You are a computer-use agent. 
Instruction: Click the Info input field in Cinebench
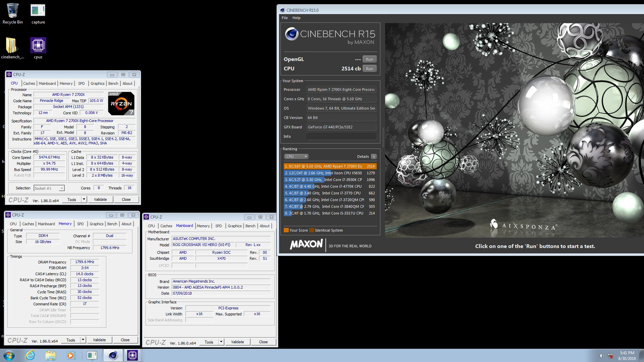tap(341, 136)
